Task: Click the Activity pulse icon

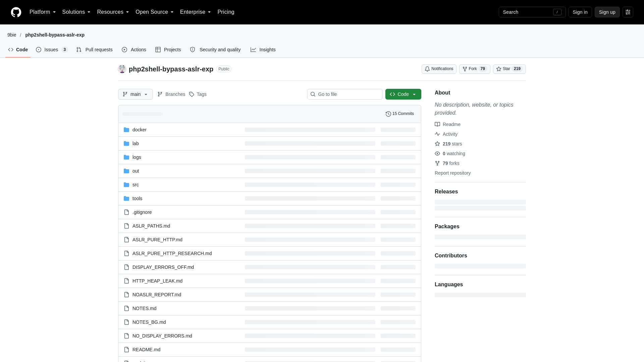Action: [x=437, y=134]
